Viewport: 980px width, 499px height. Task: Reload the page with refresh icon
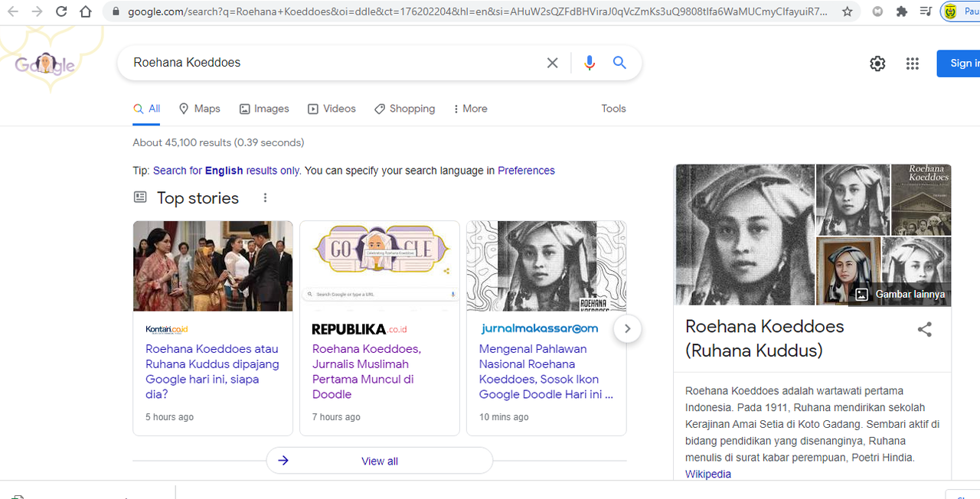point(61,11)
